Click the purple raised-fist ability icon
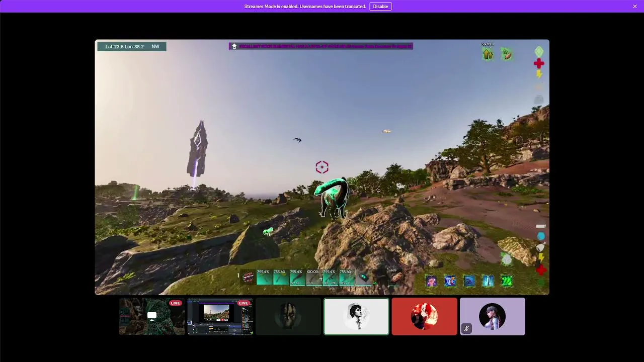This screenshot has width=644, height=362. click(x=431, y=281)
